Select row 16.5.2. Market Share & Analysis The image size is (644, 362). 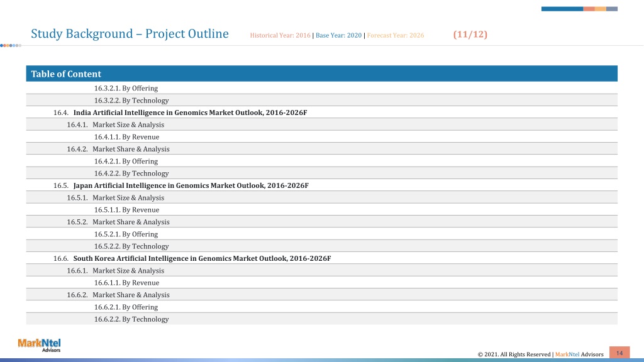321,222
